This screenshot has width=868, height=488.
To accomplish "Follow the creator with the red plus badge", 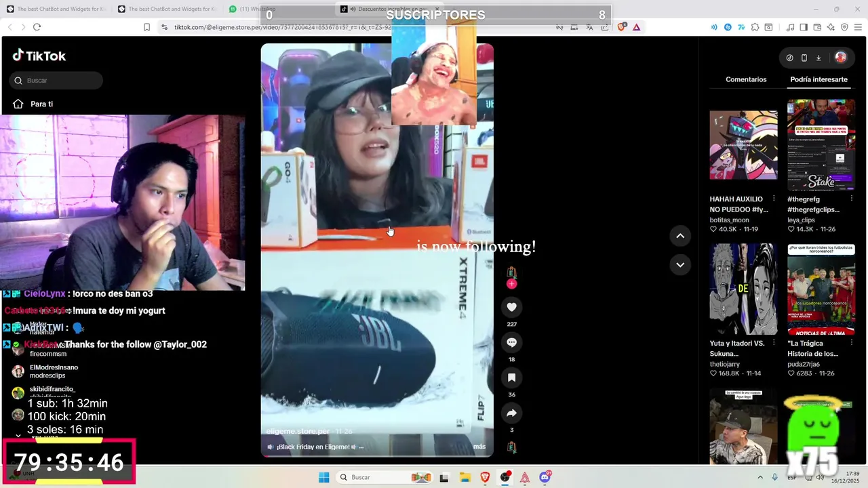I will pyautogui.click(x=511, y=284).
